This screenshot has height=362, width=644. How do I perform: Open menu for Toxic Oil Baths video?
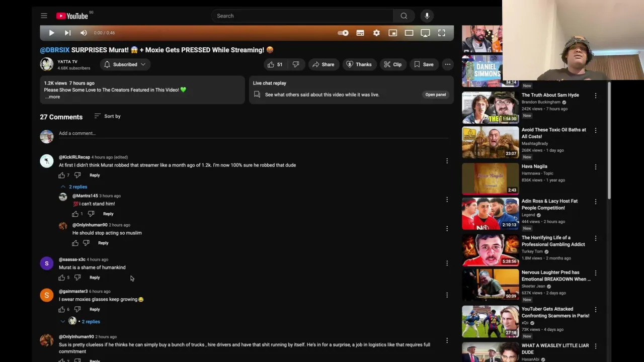tap(596, 130)
